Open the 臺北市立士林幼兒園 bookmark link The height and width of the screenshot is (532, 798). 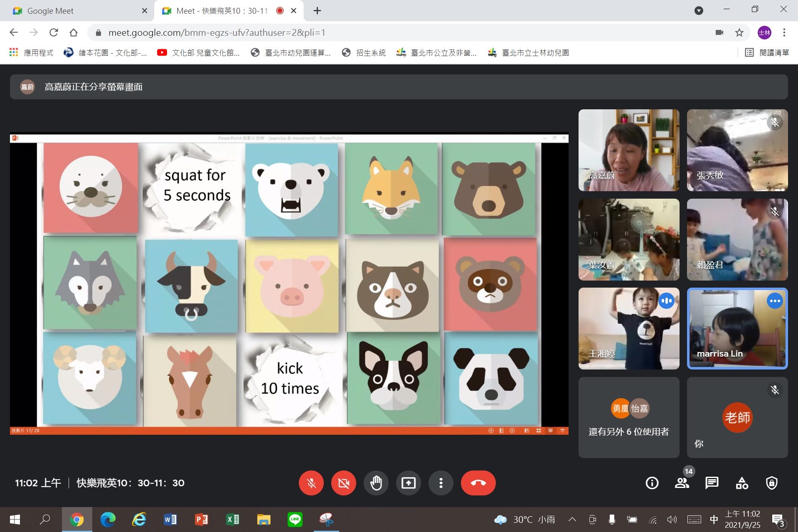[528, 53]
